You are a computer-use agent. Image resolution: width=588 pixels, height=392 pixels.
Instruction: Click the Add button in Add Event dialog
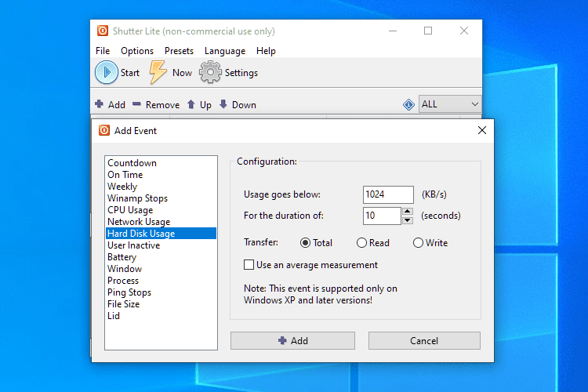pos(293,340)
